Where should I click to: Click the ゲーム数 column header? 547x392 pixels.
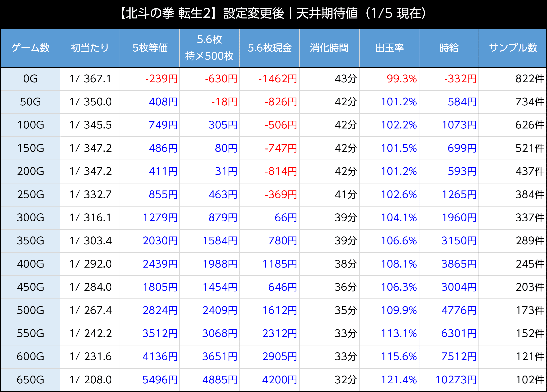point(30,48)
